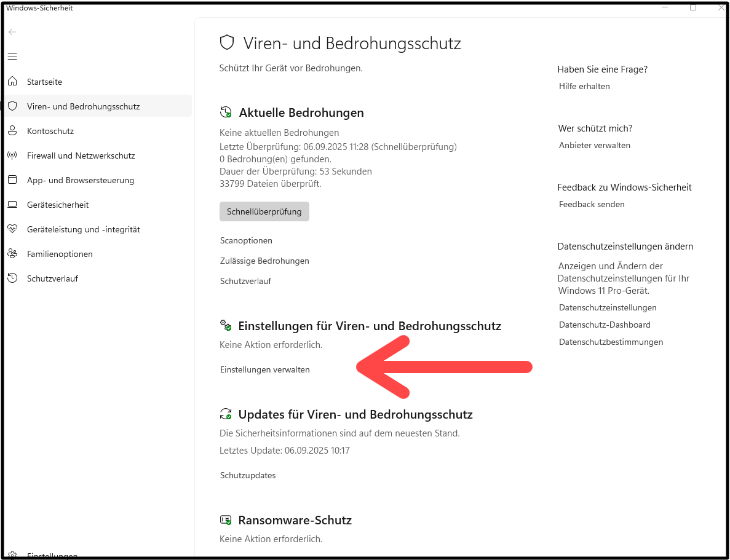
Task: Click the Startseite home icon
Action: click(x=12, y=82)
